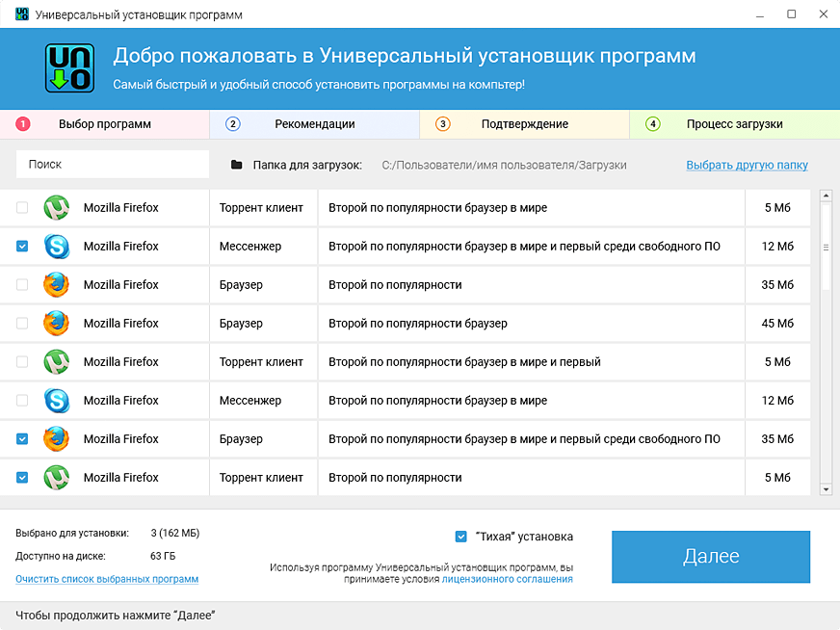
Task: Click the program list scrollbar down arrow
Action: (x=826, y=489)
